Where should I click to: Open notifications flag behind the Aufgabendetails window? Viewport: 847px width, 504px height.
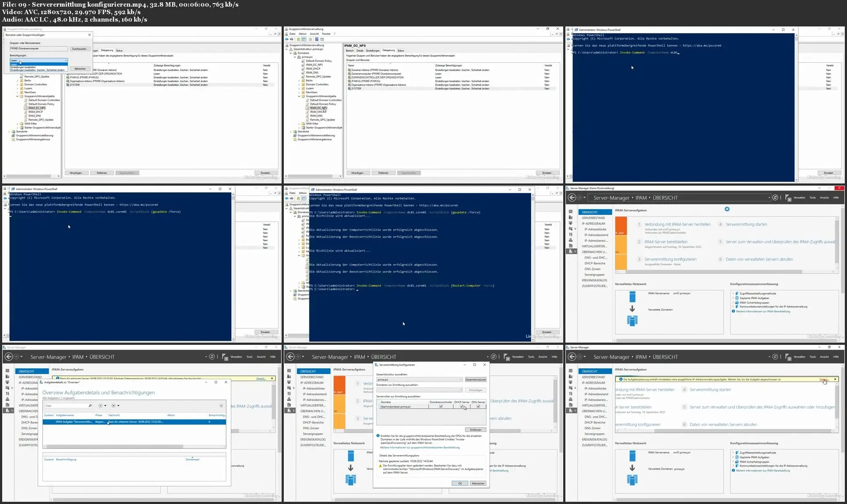click(225, 357)
